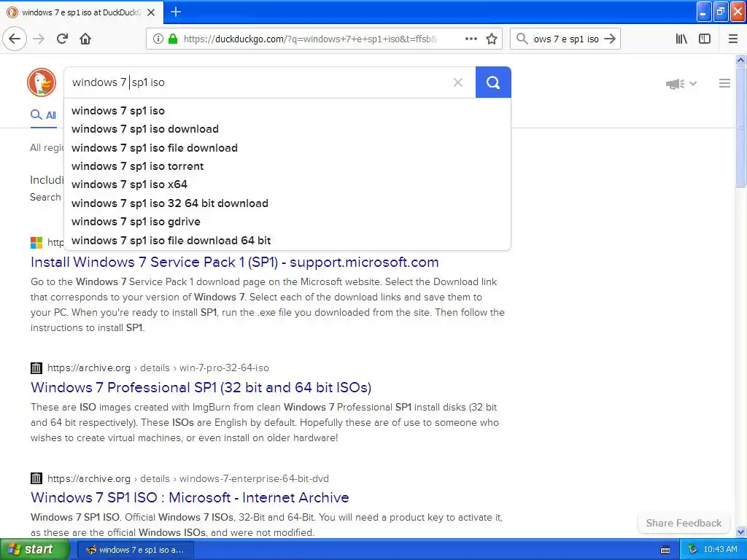747x560 pixels.
Task: Select the All results tab
Action: 43,115
